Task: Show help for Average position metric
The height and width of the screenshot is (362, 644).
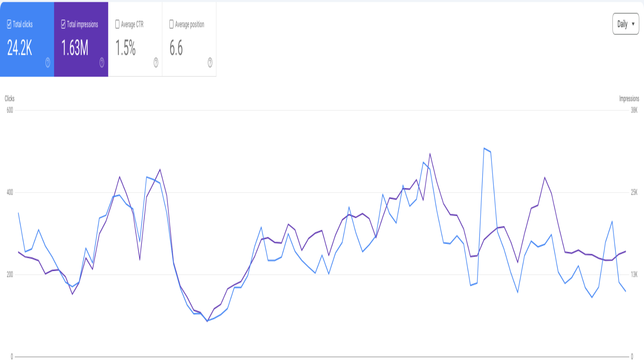Action: point(210,62)
